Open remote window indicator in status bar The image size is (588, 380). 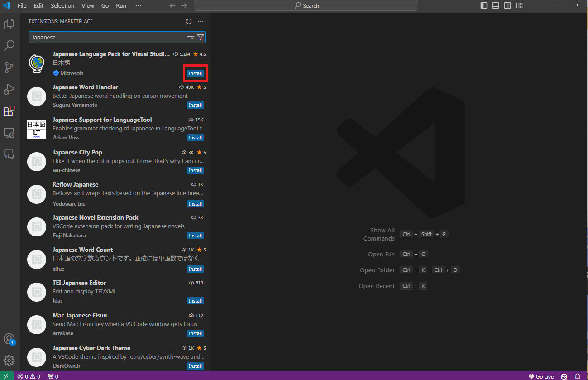(x=6, y=376)
